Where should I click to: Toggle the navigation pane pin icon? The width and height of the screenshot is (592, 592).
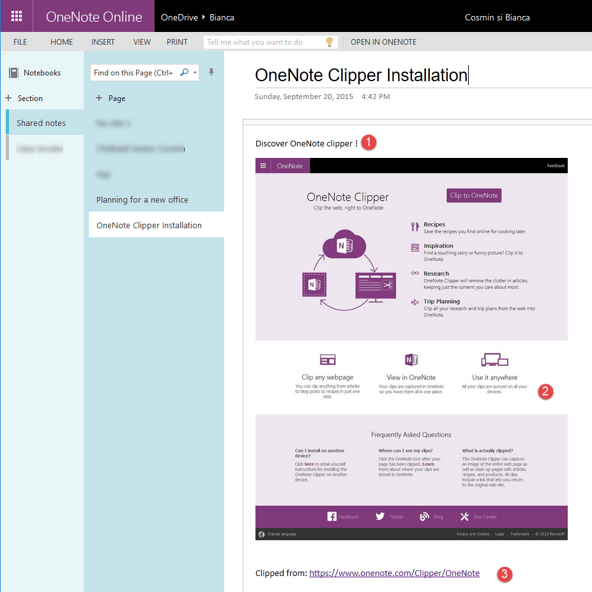click(211, 72)
